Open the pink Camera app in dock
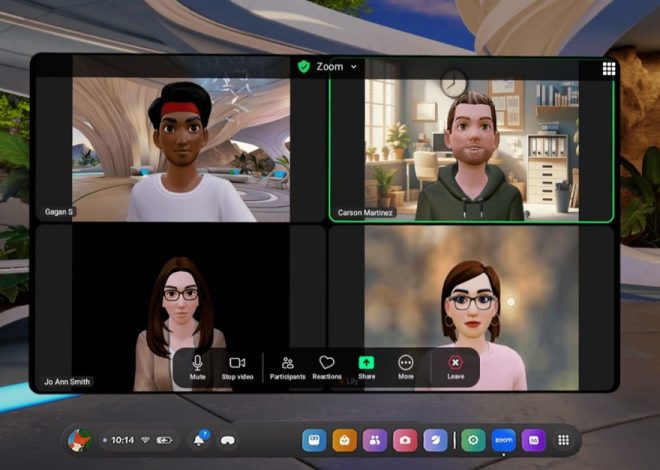 click(405, 441)
